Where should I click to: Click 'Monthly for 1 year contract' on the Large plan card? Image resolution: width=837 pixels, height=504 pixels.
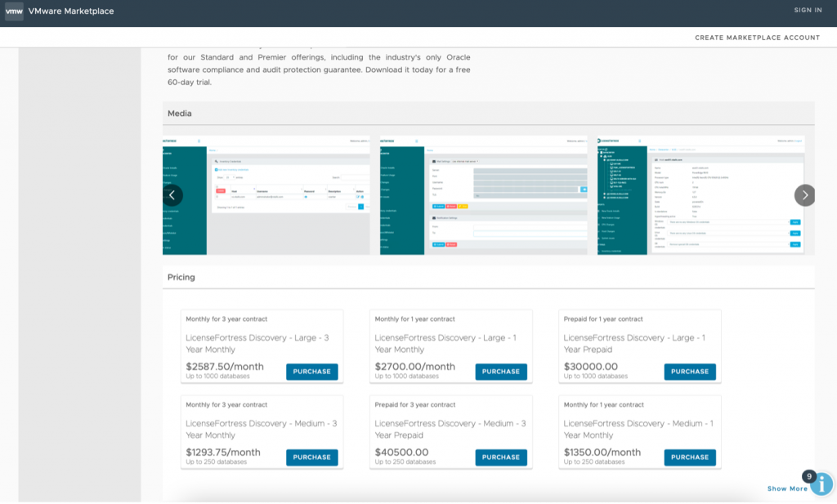coord(414,319)
